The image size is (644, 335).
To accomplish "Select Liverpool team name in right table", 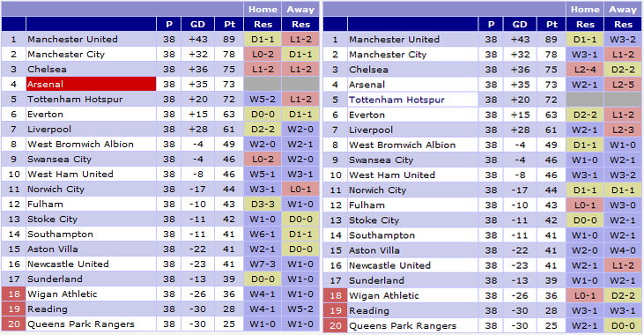I will coord(371,130).
